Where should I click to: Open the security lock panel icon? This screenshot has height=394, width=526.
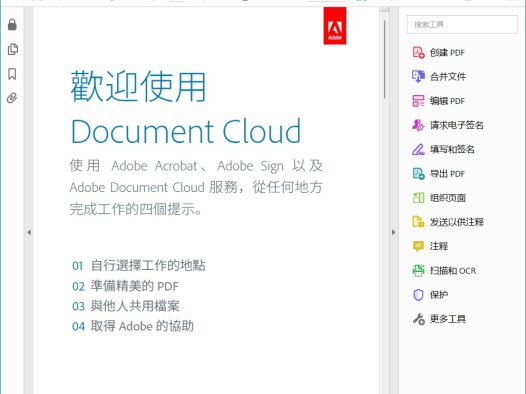pos(12,24)
